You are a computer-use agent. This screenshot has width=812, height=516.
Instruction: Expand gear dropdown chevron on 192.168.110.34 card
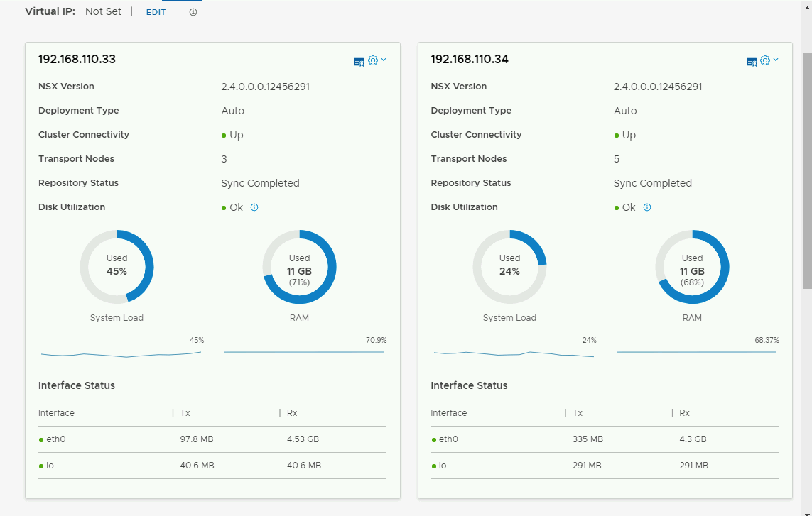(x=776, y=60)
